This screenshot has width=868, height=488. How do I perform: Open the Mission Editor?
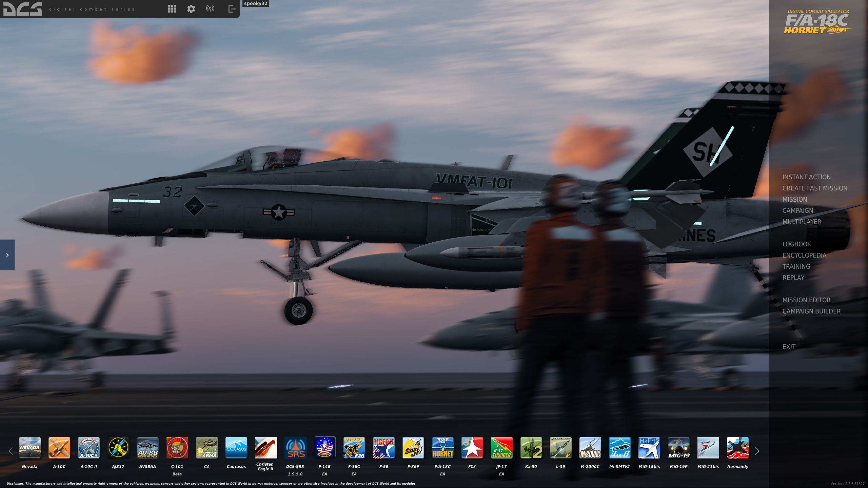806,300
